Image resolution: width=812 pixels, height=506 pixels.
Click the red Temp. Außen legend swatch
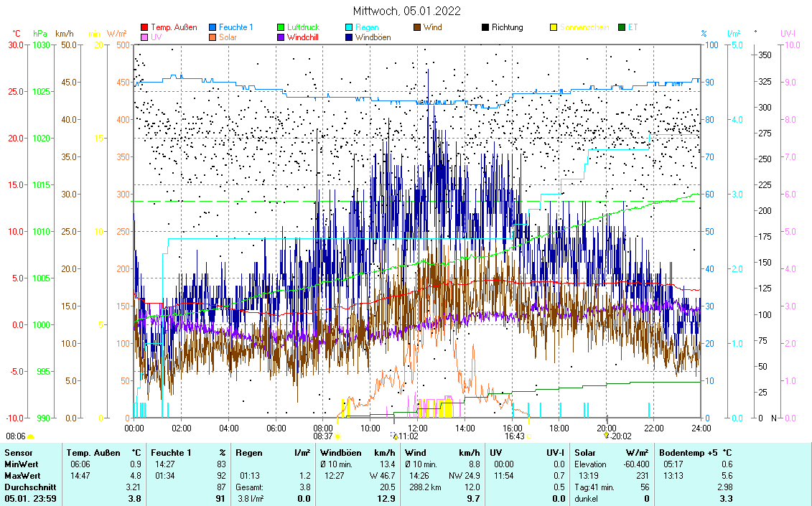click(x=144, y=27)
